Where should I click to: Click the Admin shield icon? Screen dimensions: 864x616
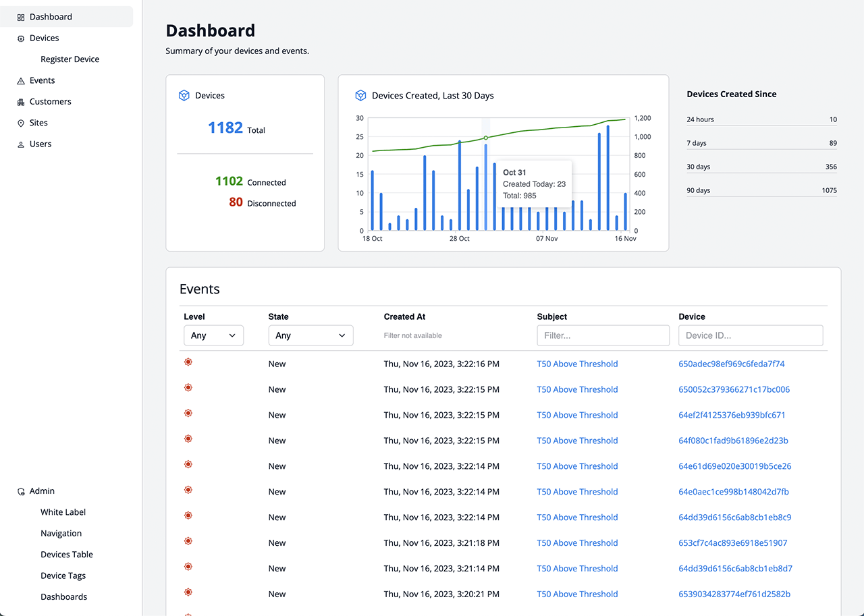21,492
